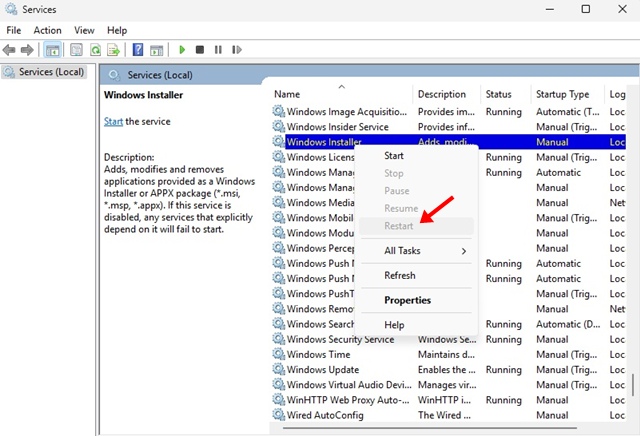Select the Windows Update service row
Image resolution: width=640 pixels, height=436 pixels.
coord(325,370)
